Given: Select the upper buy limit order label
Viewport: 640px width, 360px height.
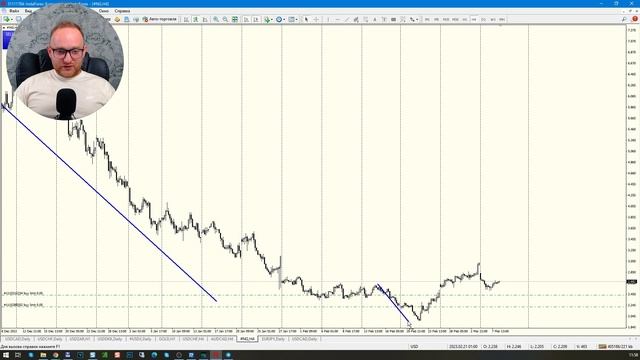Looking at the screenshot, I should click(23, 293).
